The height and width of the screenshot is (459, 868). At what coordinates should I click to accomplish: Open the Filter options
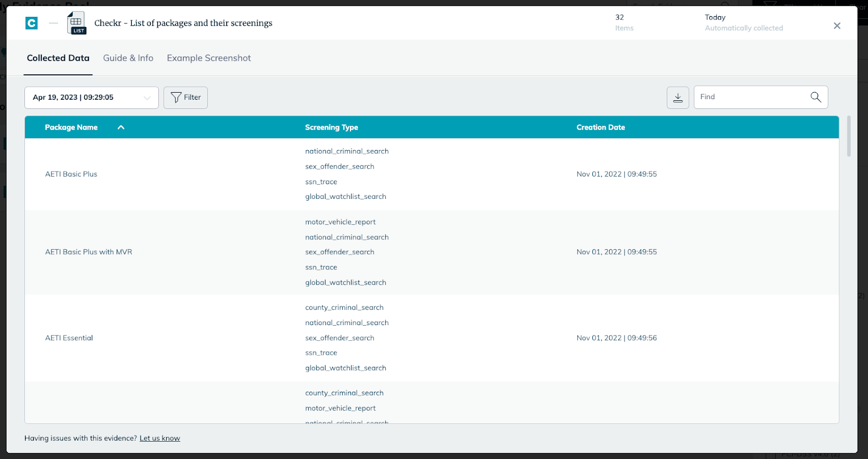pos(186,98)
